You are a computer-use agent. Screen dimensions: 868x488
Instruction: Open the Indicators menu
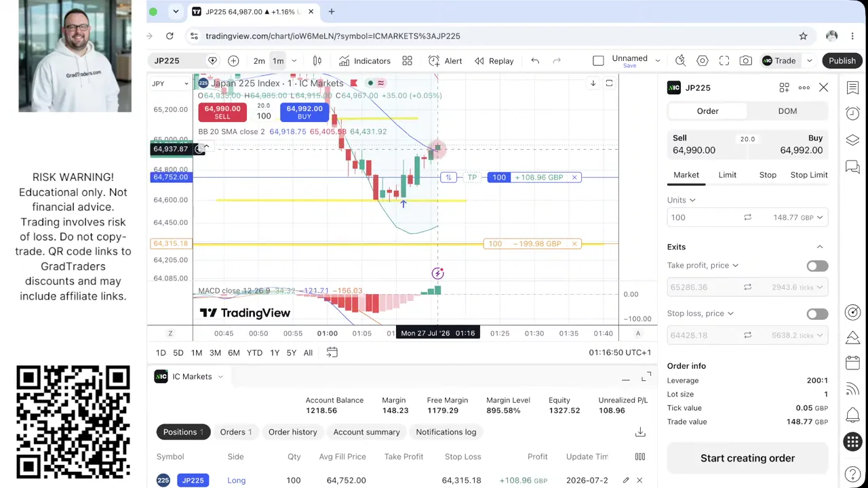(x=365, y=61)
